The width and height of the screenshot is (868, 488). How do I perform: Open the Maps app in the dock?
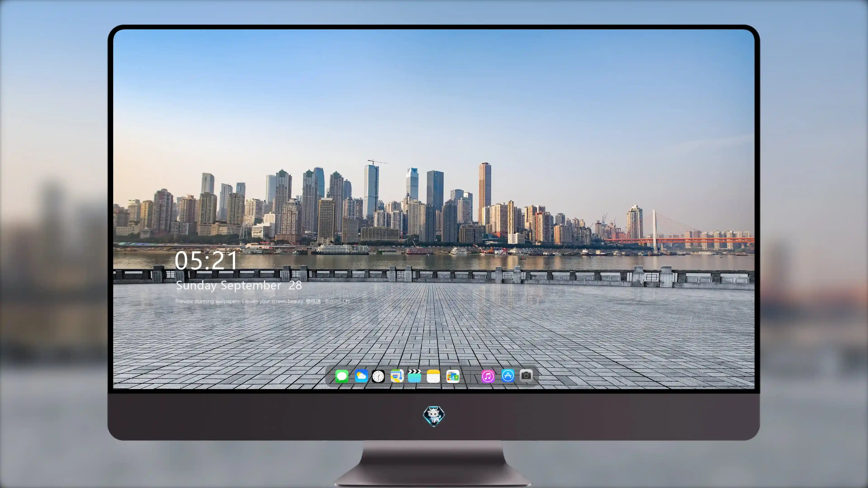[397, 376]
